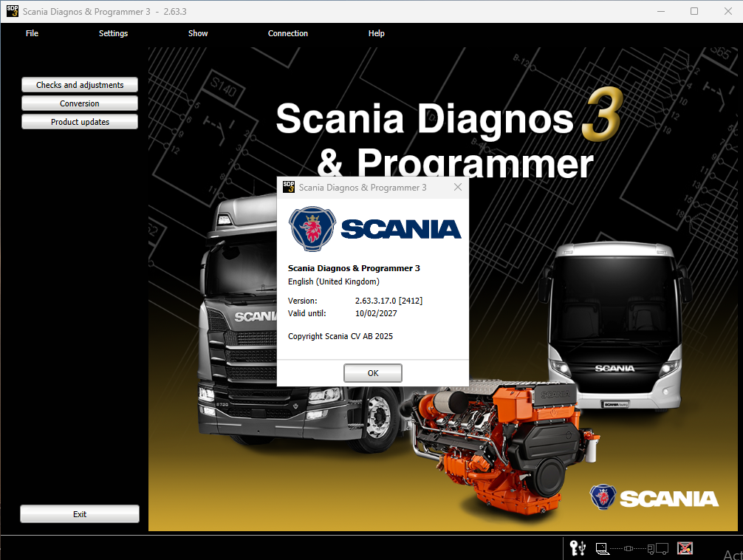Click the valid until date 10/02/2027

(x=376, y=313)
